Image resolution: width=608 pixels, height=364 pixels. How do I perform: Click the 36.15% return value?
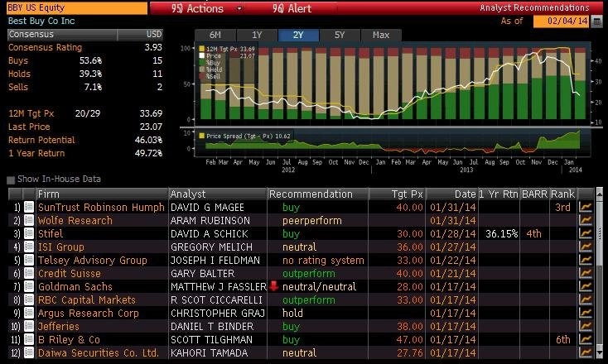pos(501,233)
